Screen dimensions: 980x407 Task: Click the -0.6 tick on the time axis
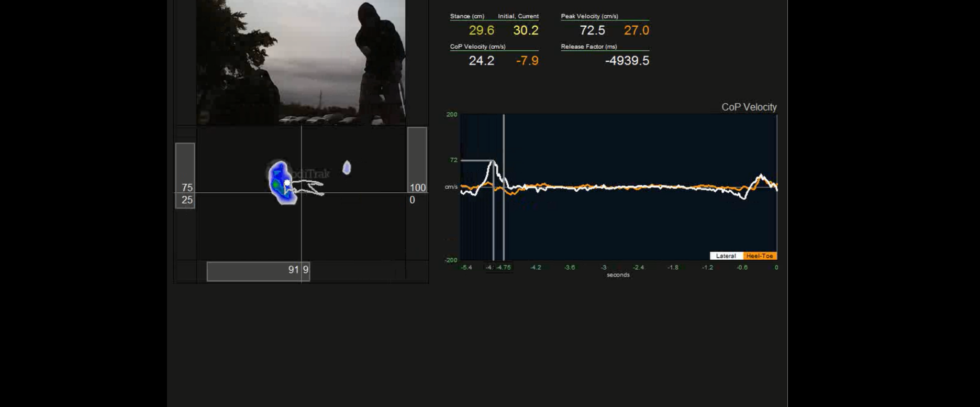tap(742, 268)
